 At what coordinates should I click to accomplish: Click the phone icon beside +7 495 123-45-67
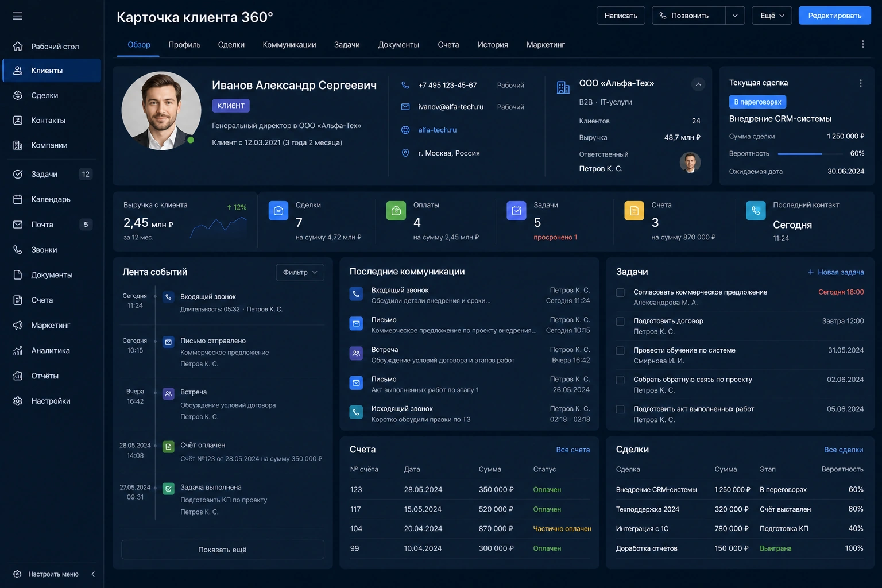click(x=405, y=85)
